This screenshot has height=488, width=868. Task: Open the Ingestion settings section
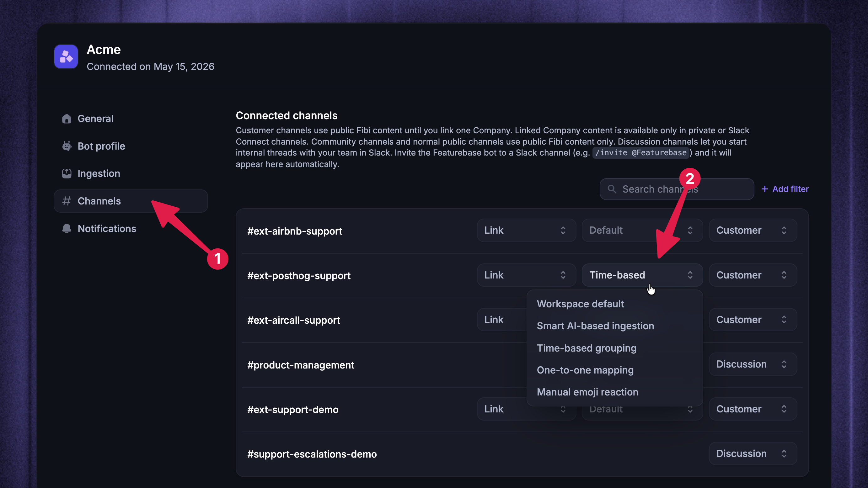[131, 173]
